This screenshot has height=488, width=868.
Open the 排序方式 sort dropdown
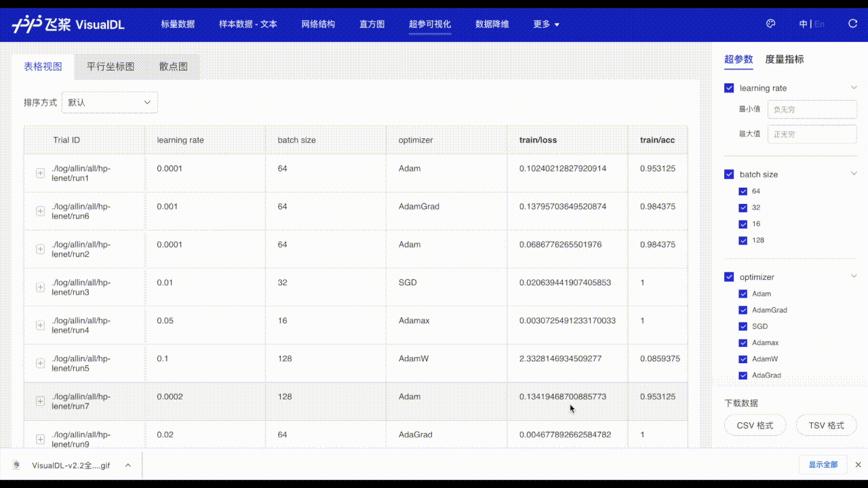[x=110, y=102]
